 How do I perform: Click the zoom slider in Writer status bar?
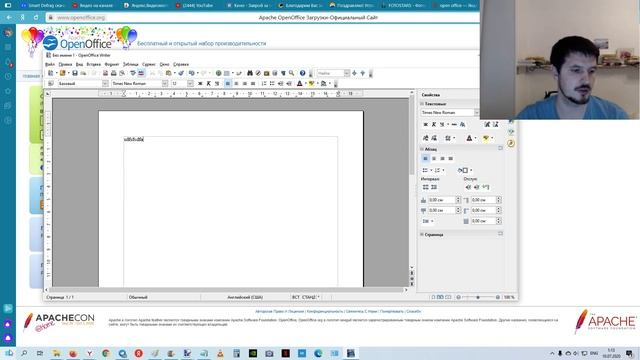pyautogui.click(x=478, y=297)
